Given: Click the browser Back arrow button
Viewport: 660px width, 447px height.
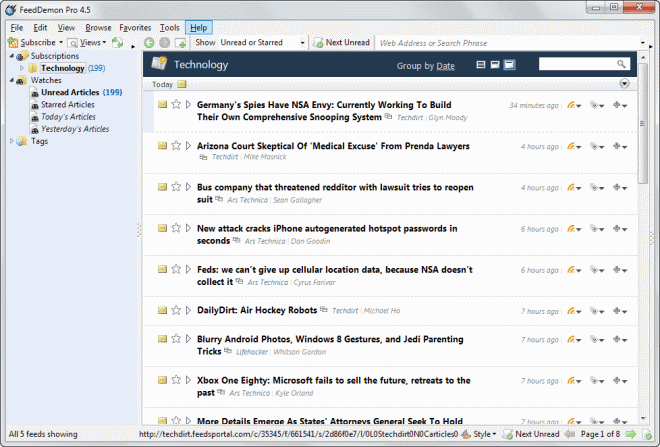Looking at the screenshot, I should (149, 43).
